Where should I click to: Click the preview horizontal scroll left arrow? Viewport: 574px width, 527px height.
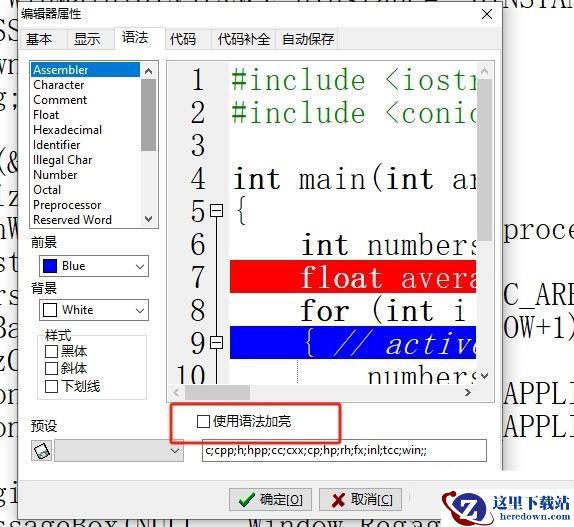(x=176, y=393)
